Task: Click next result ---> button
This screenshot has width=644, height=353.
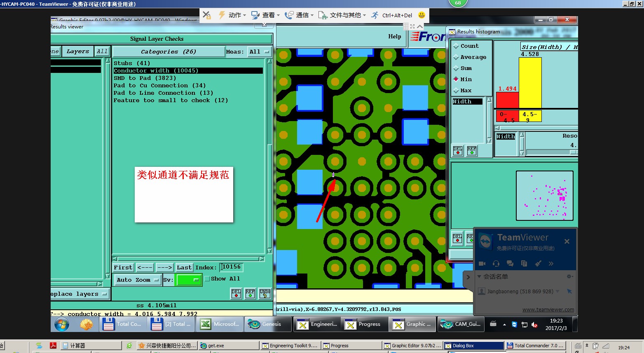Action: (x=165, y=268)
